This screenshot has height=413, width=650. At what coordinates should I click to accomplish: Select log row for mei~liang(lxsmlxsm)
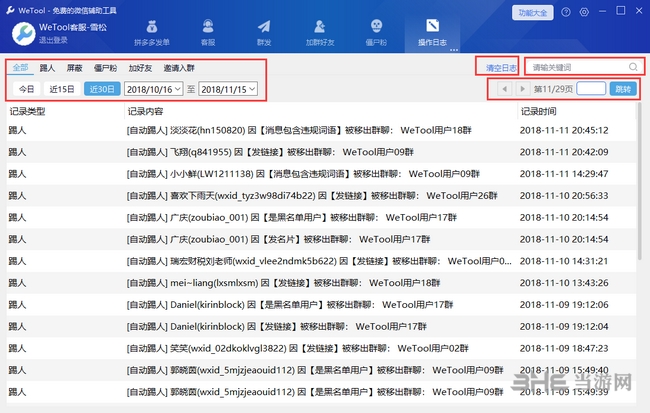pos(321,283)
